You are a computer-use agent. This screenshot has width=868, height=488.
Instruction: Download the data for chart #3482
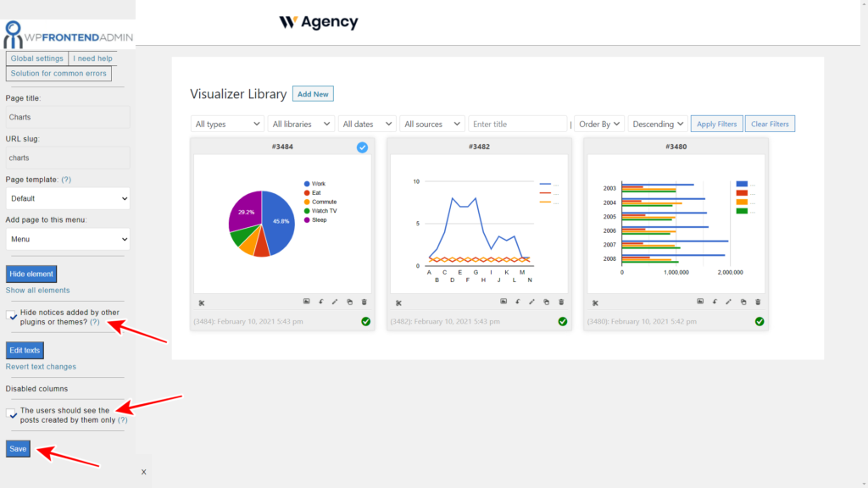[518, 302]
